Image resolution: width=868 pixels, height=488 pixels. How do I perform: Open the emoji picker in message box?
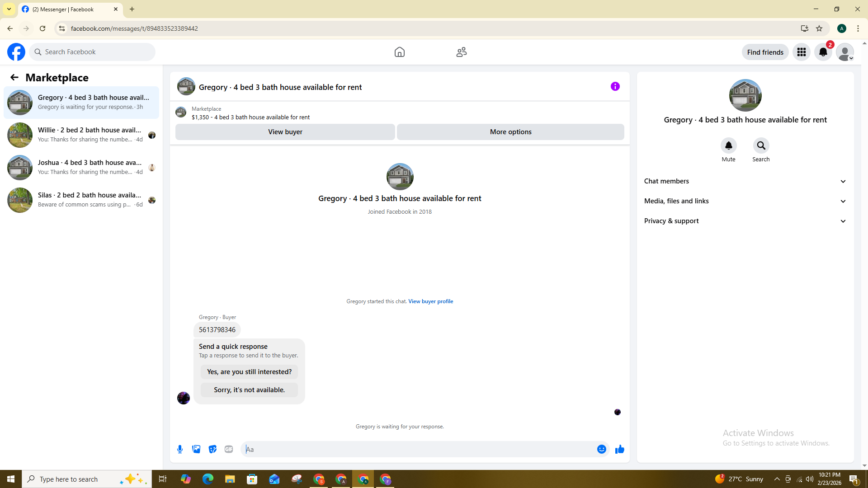[x=601, y=449]
